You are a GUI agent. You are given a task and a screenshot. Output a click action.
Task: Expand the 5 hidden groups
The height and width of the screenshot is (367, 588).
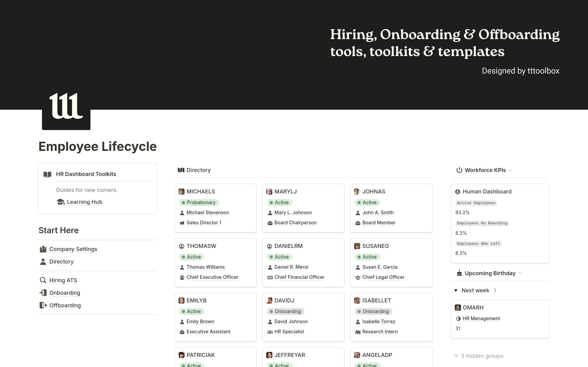point(479,356)
